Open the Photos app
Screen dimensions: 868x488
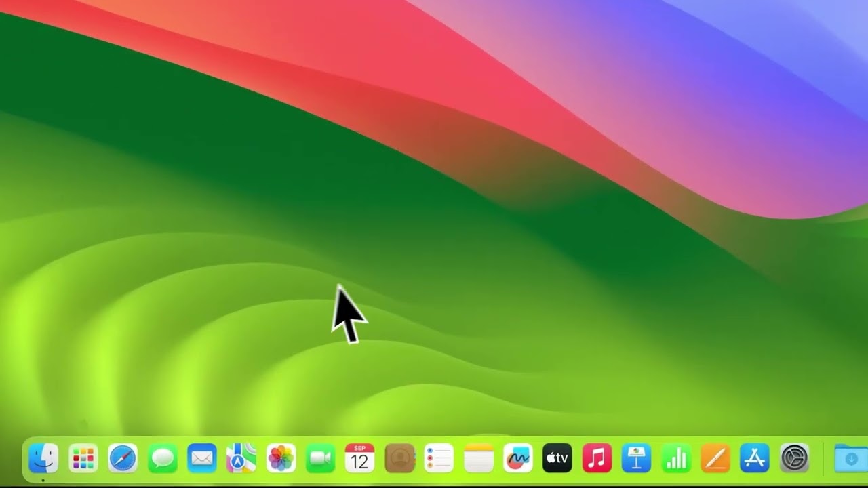[281, 459]
